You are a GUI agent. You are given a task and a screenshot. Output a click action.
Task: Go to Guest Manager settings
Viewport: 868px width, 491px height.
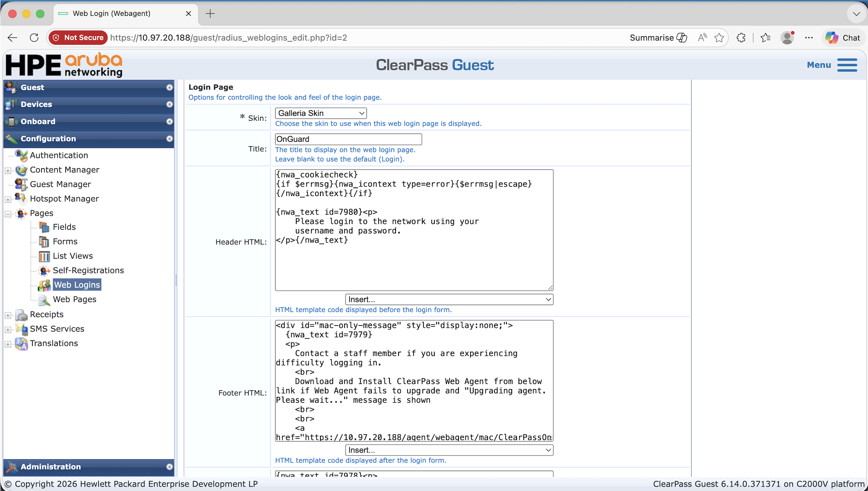60,184
